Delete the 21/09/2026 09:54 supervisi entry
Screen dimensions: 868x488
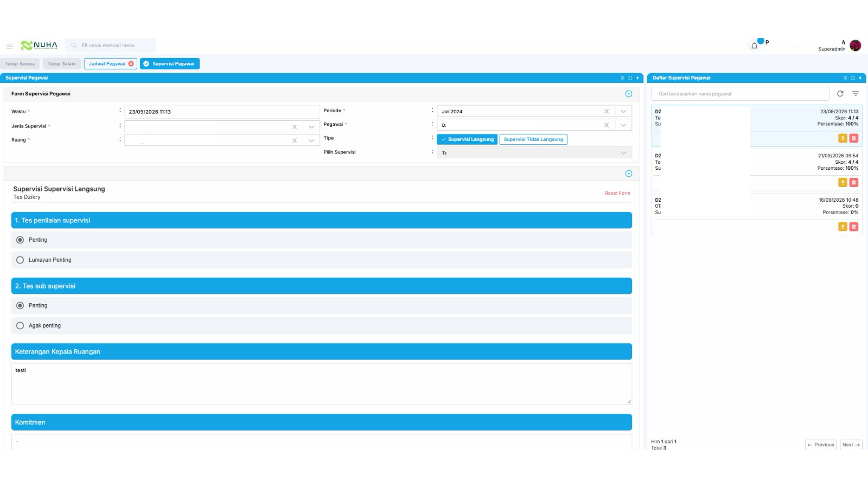coord(854,182)
